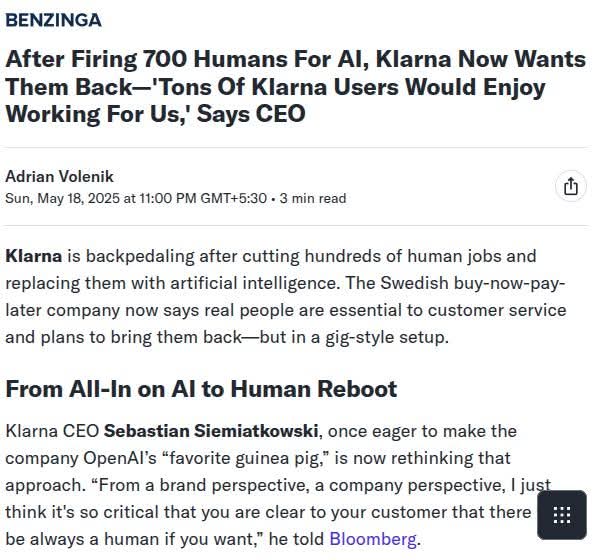Open the share article icon

point(571,187)
